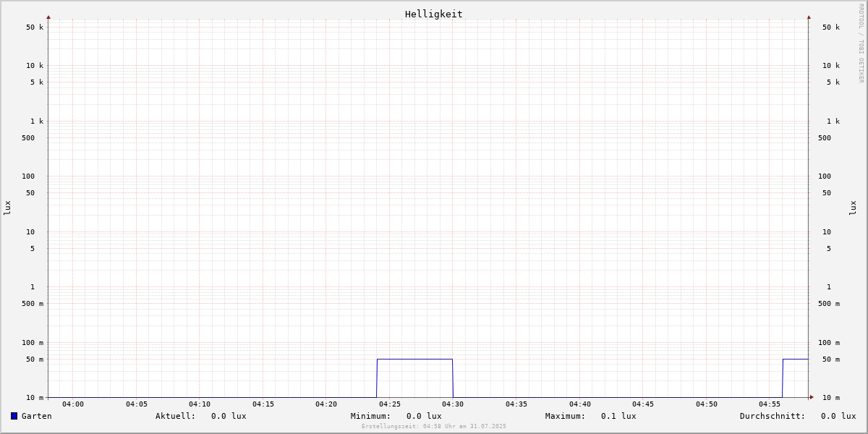Click the '100' label on left axis
868x434 pixels.
point(28,176)
